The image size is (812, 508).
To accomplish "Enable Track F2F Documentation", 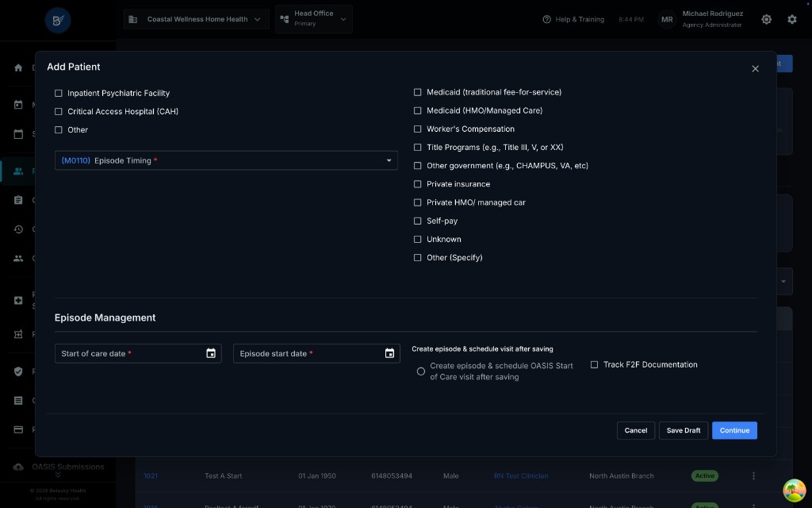I will coord(594,365).
